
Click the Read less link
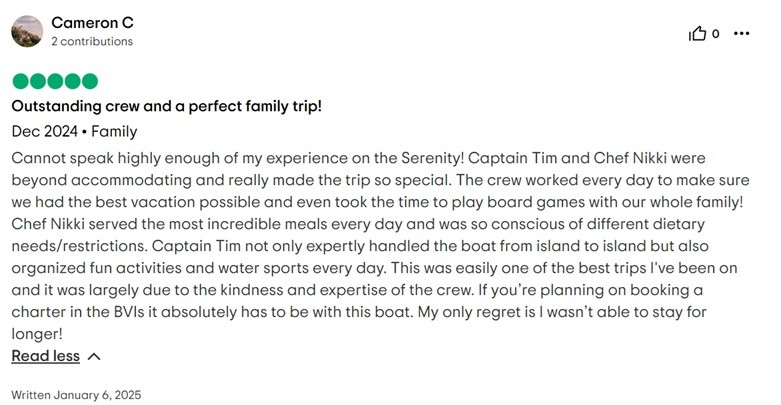pyautogui.click(x=45, y=356)
